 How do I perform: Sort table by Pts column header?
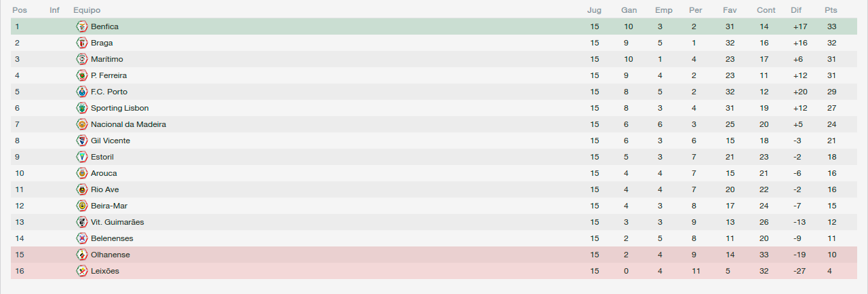[x=831, y=10]
